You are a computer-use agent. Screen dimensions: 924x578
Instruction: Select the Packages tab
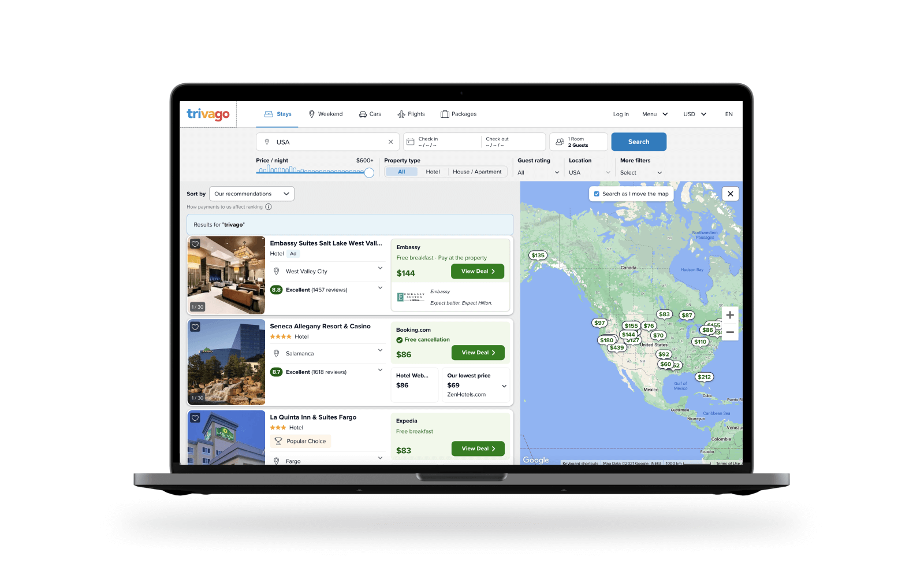(x=459, y=114)
